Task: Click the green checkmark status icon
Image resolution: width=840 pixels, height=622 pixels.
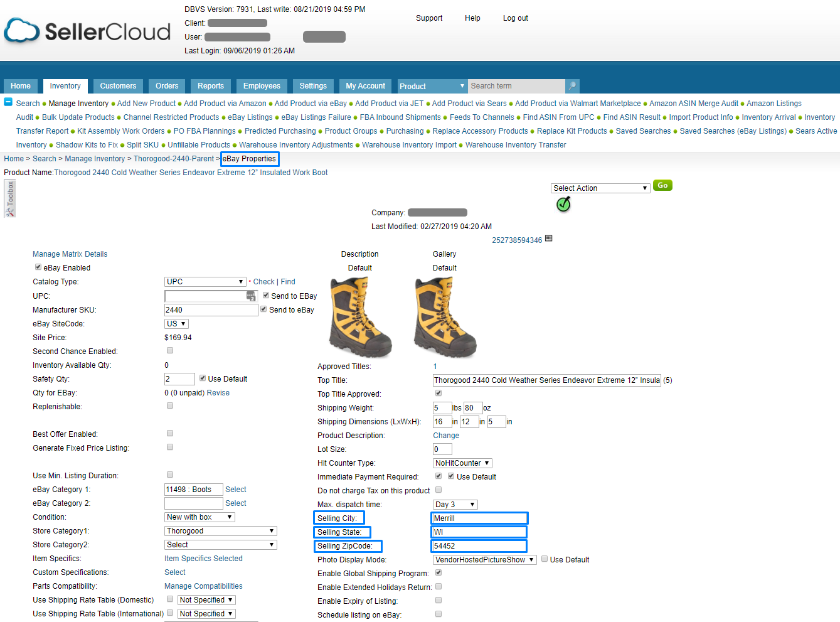Action: click(563, 204)
